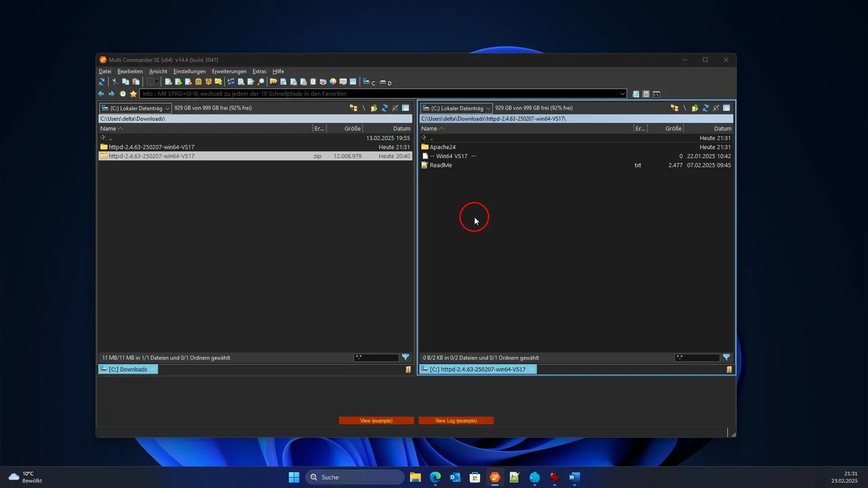Click root backslash button in right panel
The height and width of the screenshot is (488, 868).
(684, 108)
